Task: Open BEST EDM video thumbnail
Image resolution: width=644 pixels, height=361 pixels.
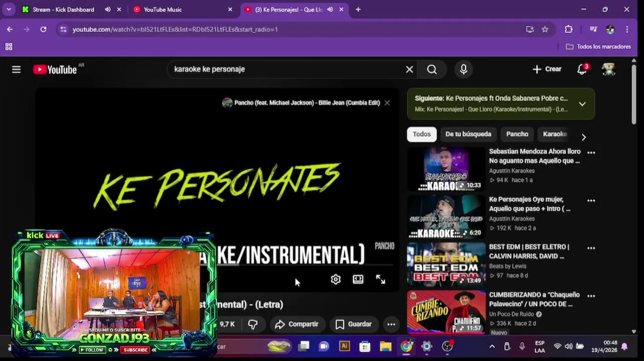Action: tap(446, 264)
